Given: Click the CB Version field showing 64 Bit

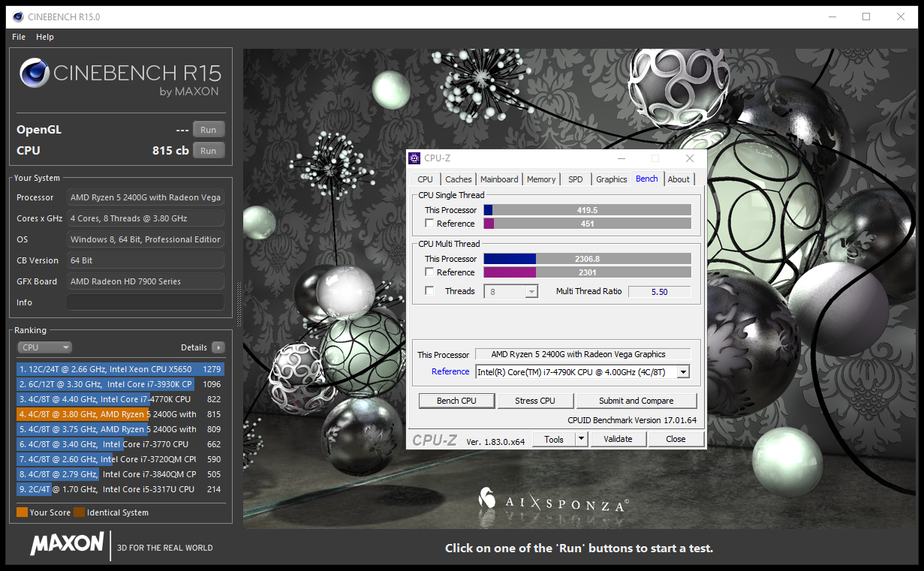Looking at the screenshot, I should pos(146,260).
